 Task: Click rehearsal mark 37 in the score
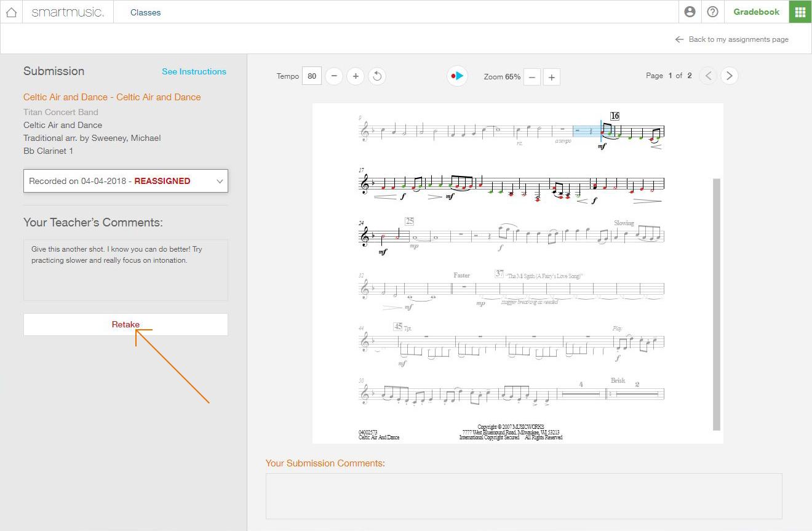[x=500, y=273]
